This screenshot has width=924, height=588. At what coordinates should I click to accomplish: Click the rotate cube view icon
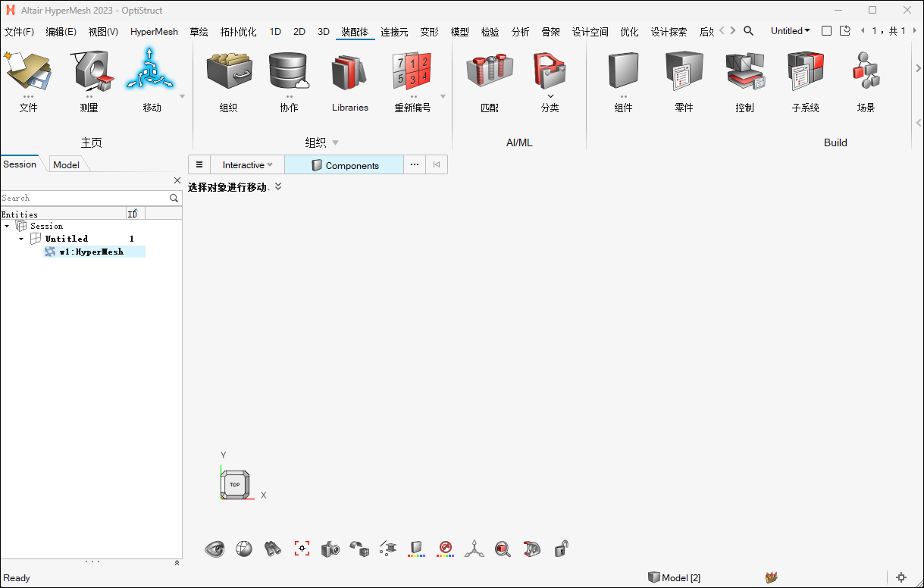coord(359,549)
